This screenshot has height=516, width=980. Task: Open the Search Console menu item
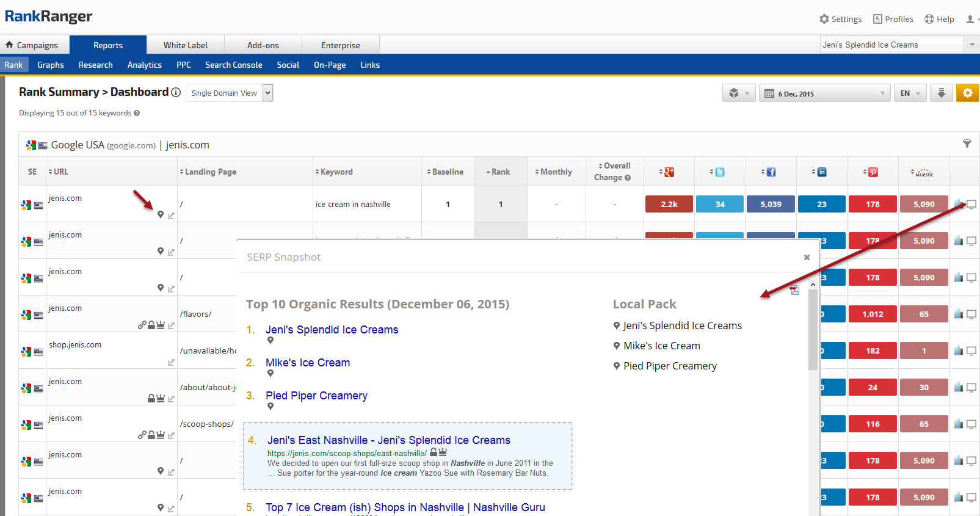click(x=233, y=65)
